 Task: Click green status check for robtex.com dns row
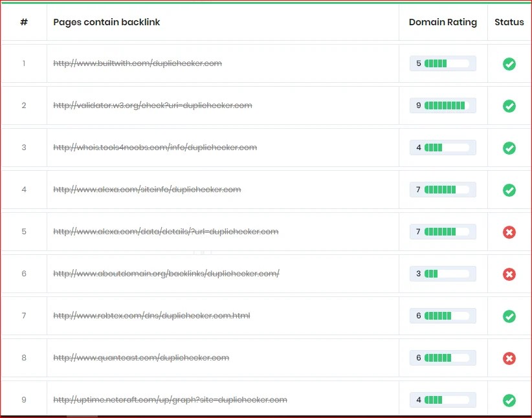tap(509, 316)
